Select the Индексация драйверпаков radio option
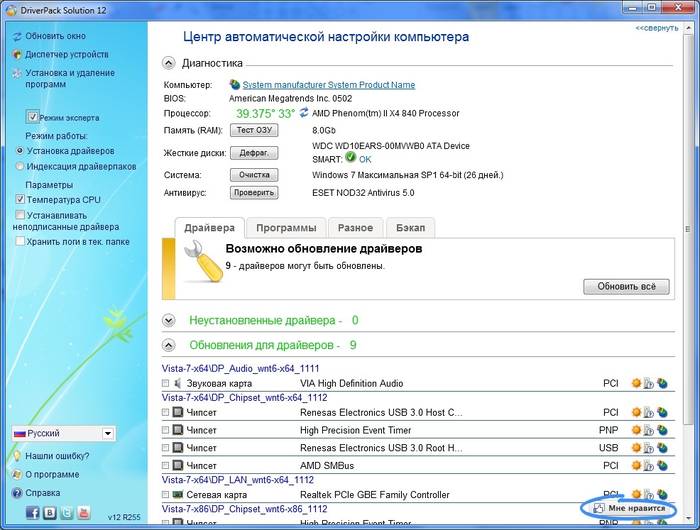Screen dimensions: 700x530 (x=19, y=167)
